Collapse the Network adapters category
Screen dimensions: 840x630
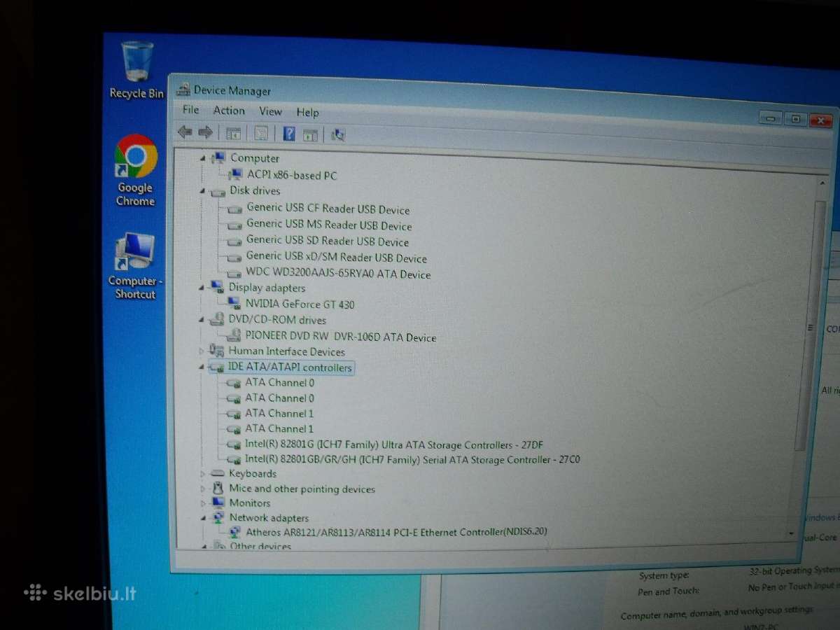tap(203, 518)
